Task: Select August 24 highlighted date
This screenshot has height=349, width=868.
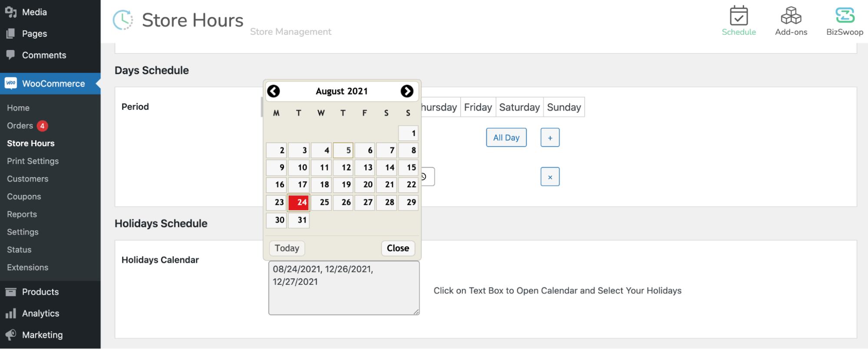Action: point(299,202)
